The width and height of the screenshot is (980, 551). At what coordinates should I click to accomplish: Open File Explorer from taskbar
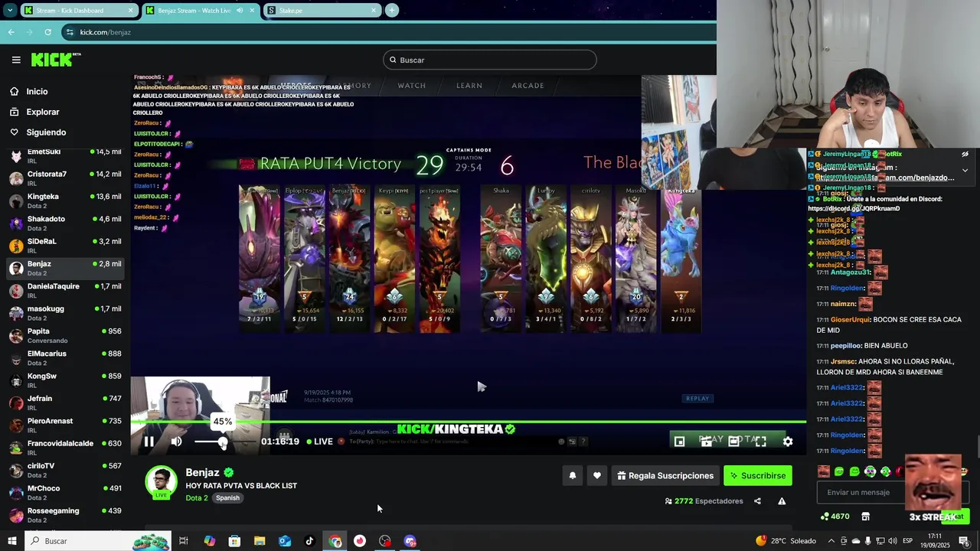(x=260, y=541)
